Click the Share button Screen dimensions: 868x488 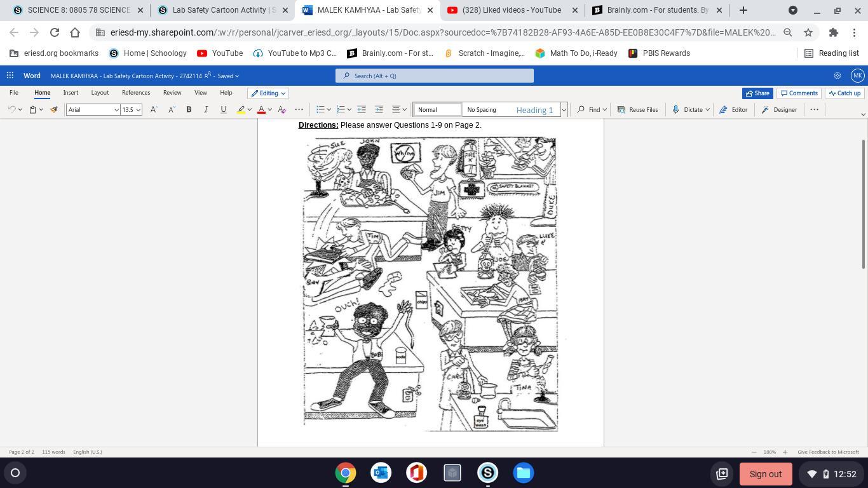(x=757, y=93)
